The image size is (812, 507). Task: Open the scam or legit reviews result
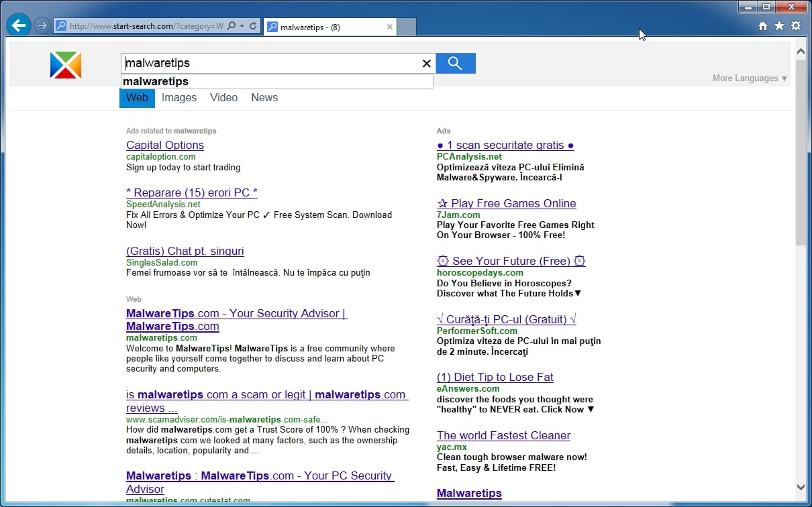(x=267, y=401)
